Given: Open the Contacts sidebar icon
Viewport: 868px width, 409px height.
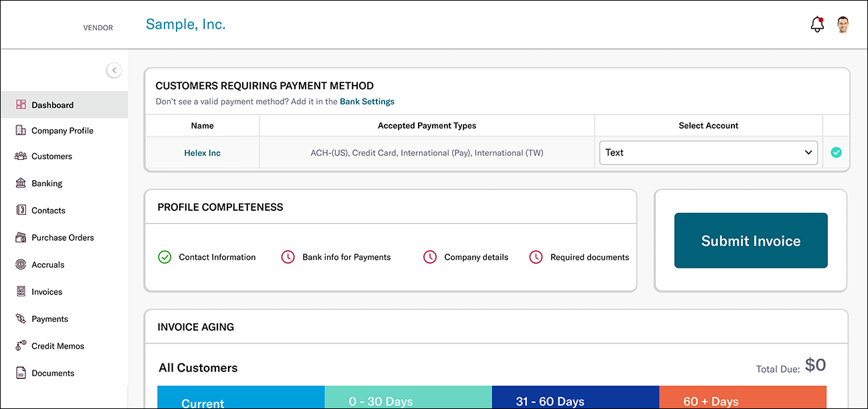Looking at the screenshot, I should point(21,210).
